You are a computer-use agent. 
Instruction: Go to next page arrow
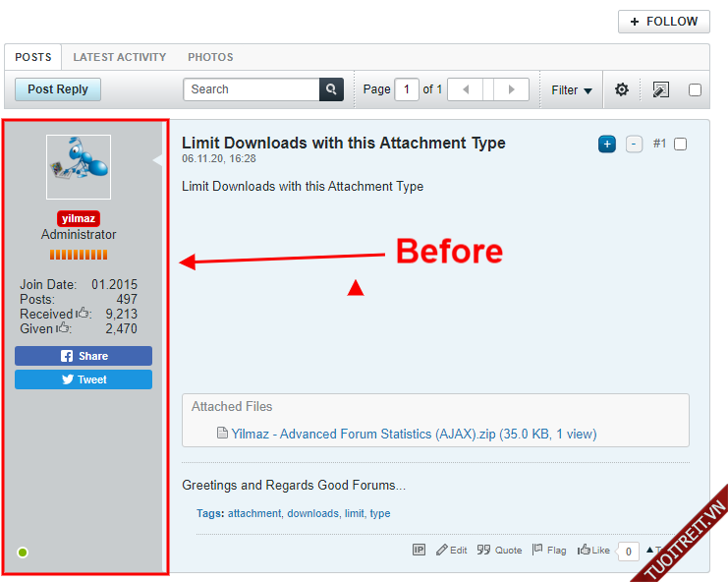tap(511, 89)
